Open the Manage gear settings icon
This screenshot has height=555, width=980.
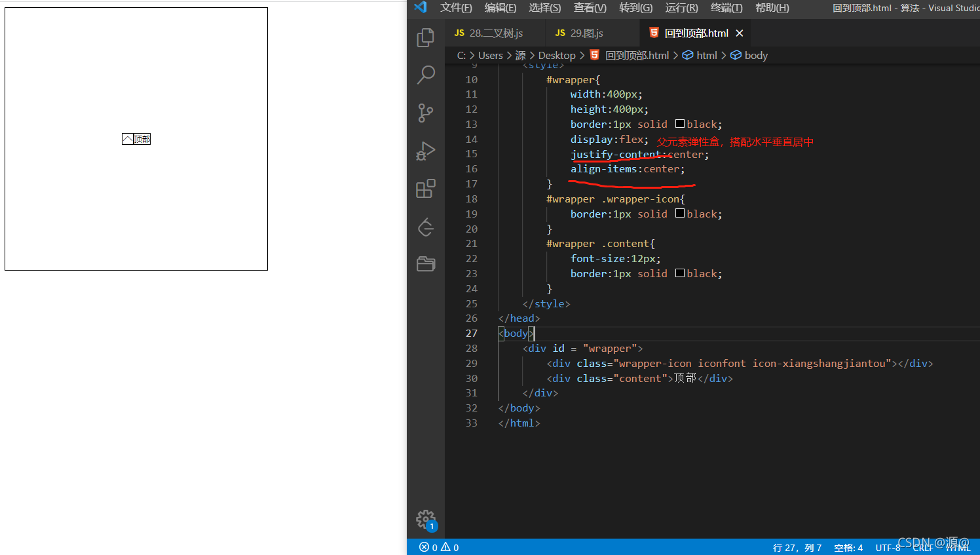tap(426, 520)
